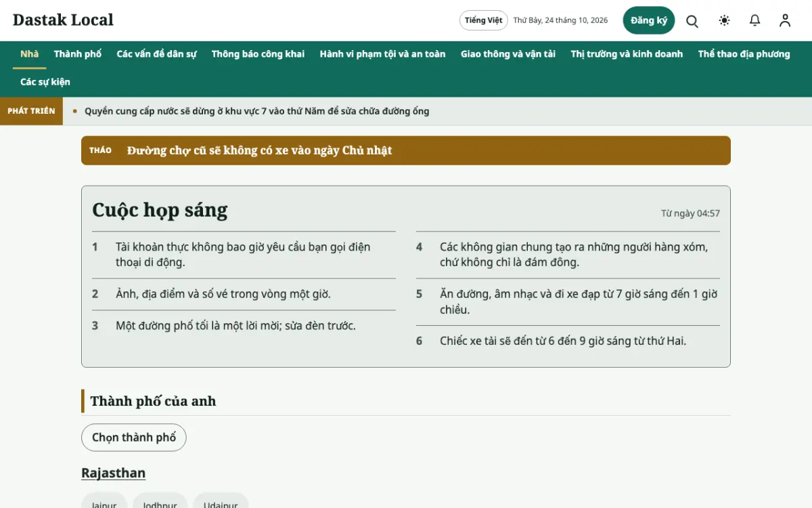Open the Thành phố nav item
The height and width of the screenshot is (508, 812).
(x=78, y=54)
